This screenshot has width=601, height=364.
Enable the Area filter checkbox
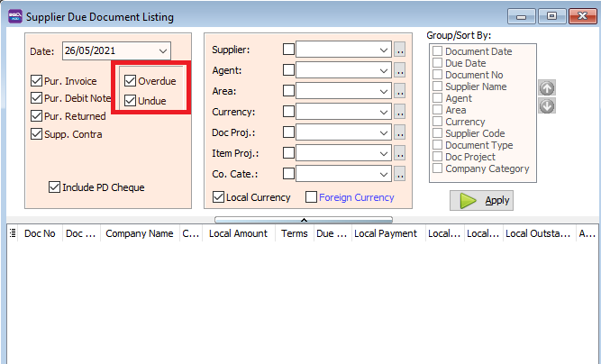click(288, 90)
